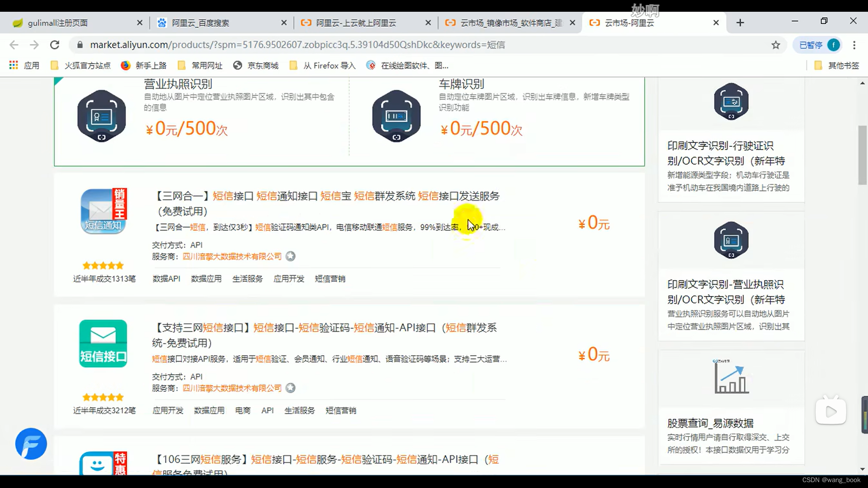This screenshot has height=488, width=868.
Task: Open the first 四川涪擎大数据技术有限公司 provider link
Action: [x=232, y=257]
